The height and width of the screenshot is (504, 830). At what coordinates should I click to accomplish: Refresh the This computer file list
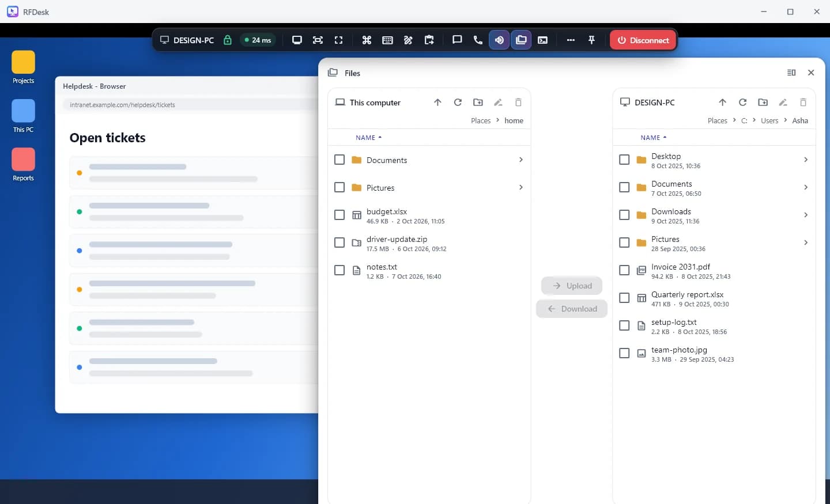click(x=458, y=103)
